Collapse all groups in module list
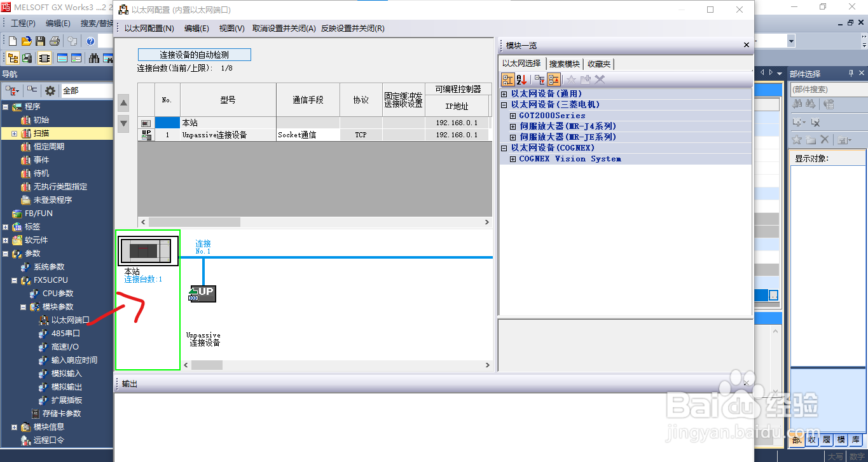Screen dimensions: 868x462 (x=554, y=79)
